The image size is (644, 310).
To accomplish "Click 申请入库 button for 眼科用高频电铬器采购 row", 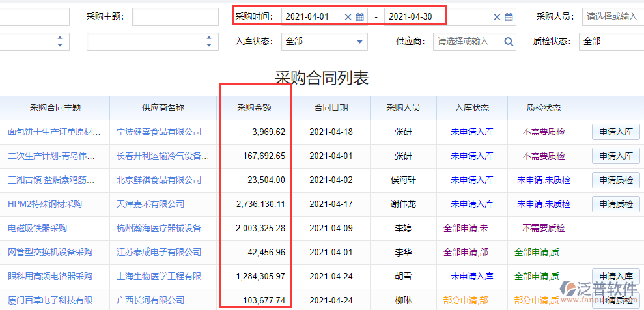I will point(615,276).
